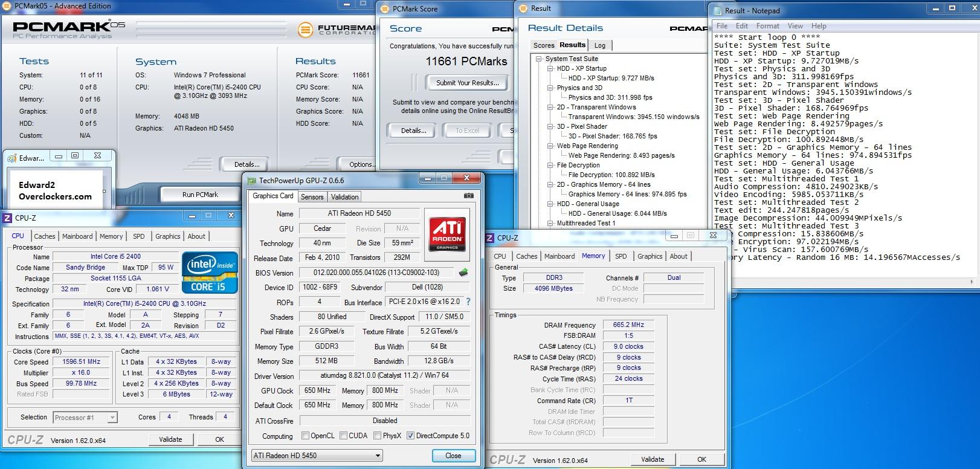Click the GPU-Z Name field ATI Radeon HD 5450
Image resolution: width=980 pixels, height=469 pixels.
[x=359, y=213]
